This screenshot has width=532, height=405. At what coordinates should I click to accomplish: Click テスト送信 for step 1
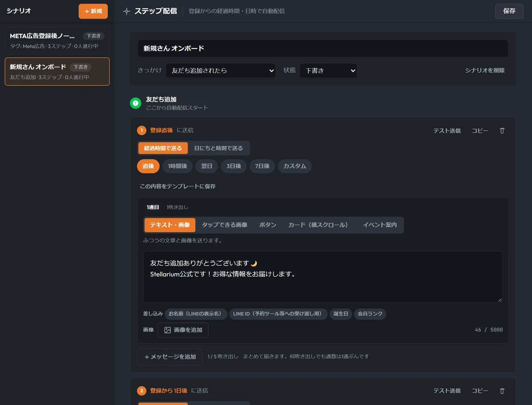click(447, 131)
